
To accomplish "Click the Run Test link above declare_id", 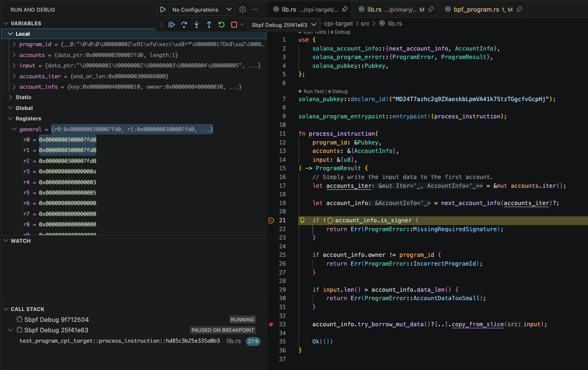I will click(313, 91).
